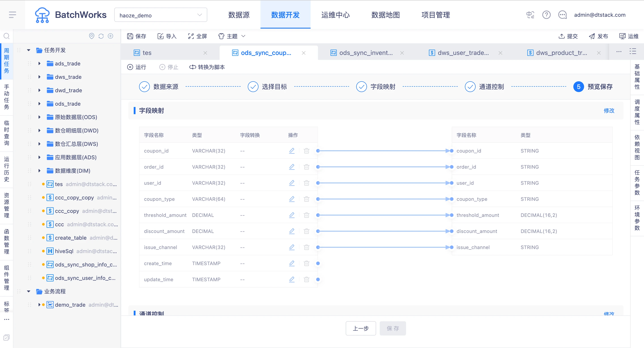Click 上一步 previous step button
This screenshot has height=348, width=644.
[x=360, y=328]
